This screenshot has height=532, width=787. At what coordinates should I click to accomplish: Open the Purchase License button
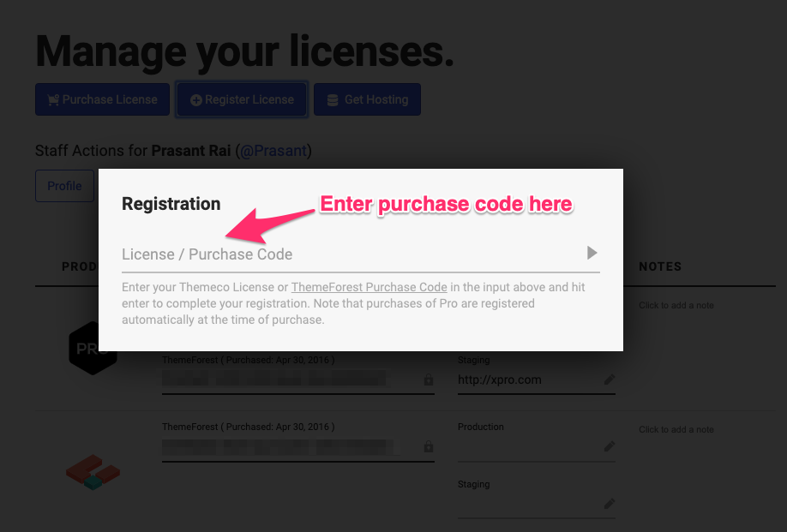[x=102, y=99]
